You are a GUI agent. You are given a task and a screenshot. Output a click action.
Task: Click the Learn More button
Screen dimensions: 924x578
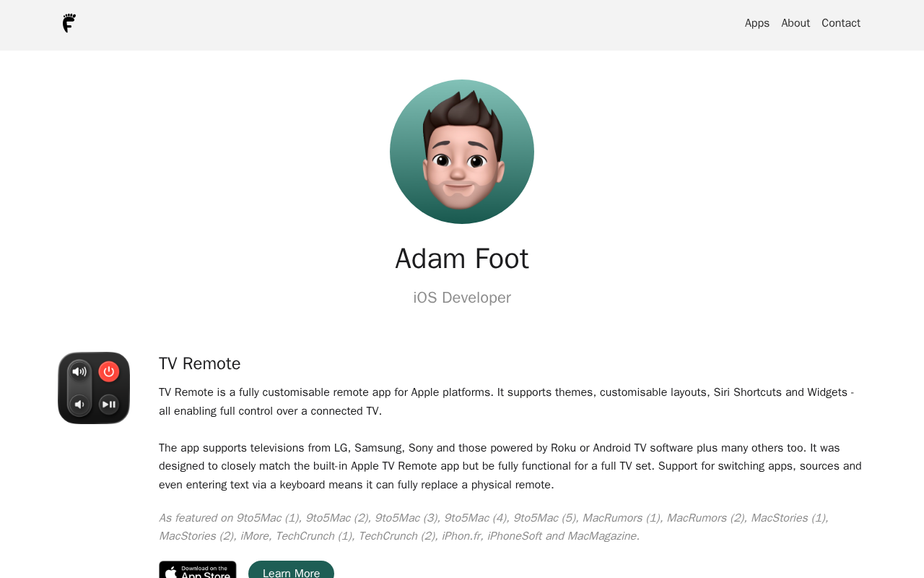point(291,570)
